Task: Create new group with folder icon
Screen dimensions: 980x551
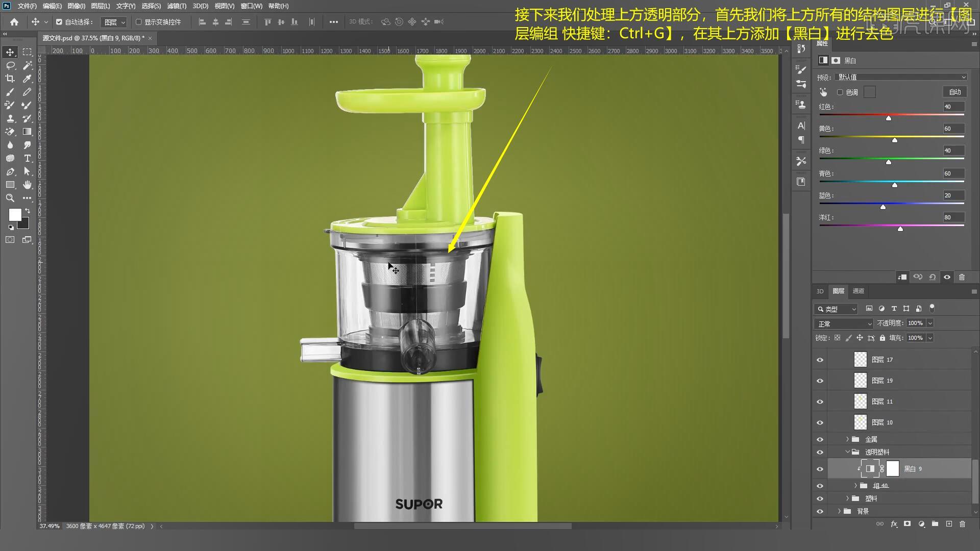Action: click(x=935, y=524)
